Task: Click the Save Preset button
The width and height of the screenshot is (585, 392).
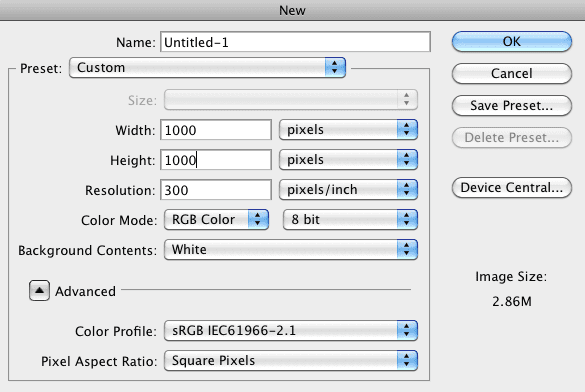Action: click(x=512, y=106)
